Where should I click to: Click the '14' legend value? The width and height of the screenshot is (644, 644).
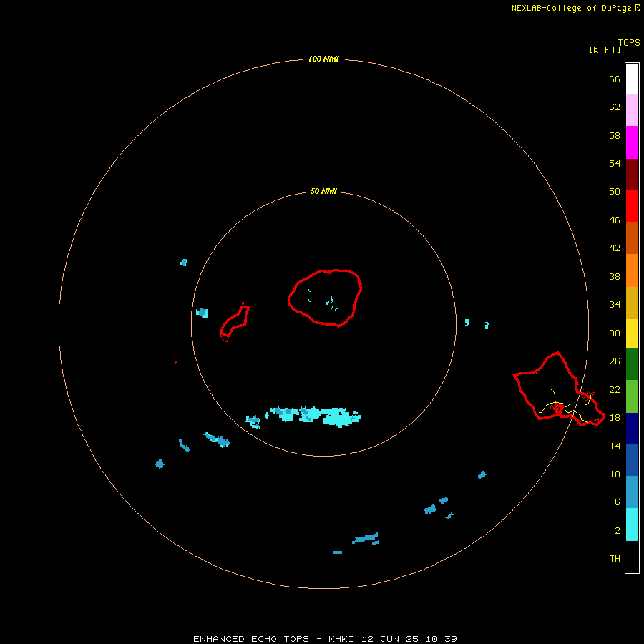click(x=615, y=446)
